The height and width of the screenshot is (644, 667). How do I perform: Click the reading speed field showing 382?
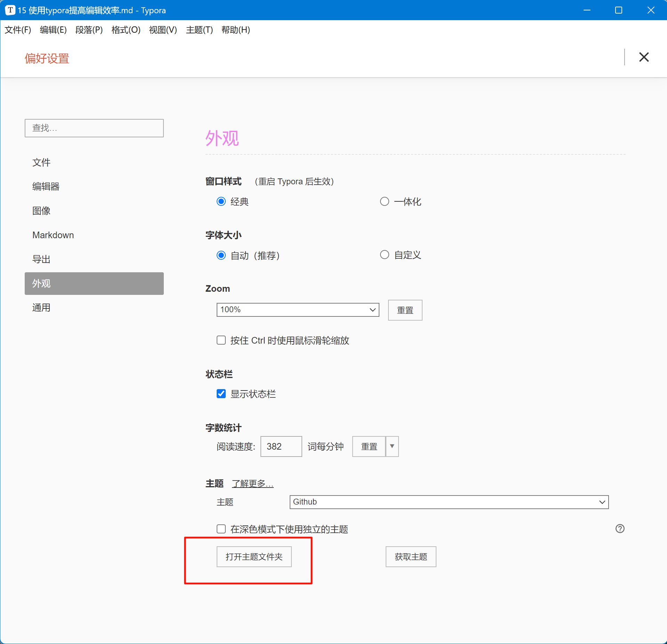(281, 446)
